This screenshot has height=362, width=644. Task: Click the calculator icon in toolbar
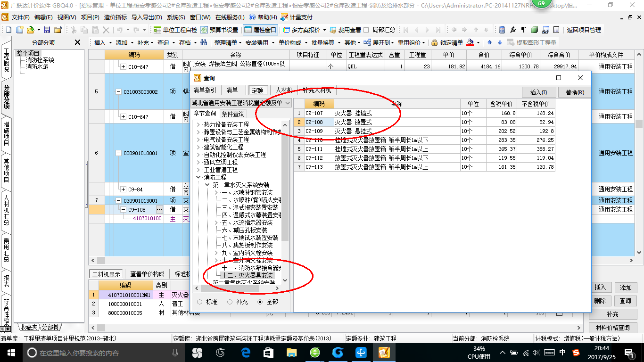pyautogui.click(x=502, y=30)
